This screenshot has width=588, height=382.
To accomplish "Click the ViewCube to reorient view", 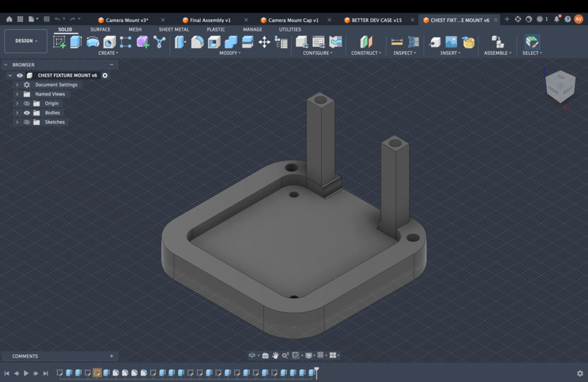I will (x=560, y=86).
